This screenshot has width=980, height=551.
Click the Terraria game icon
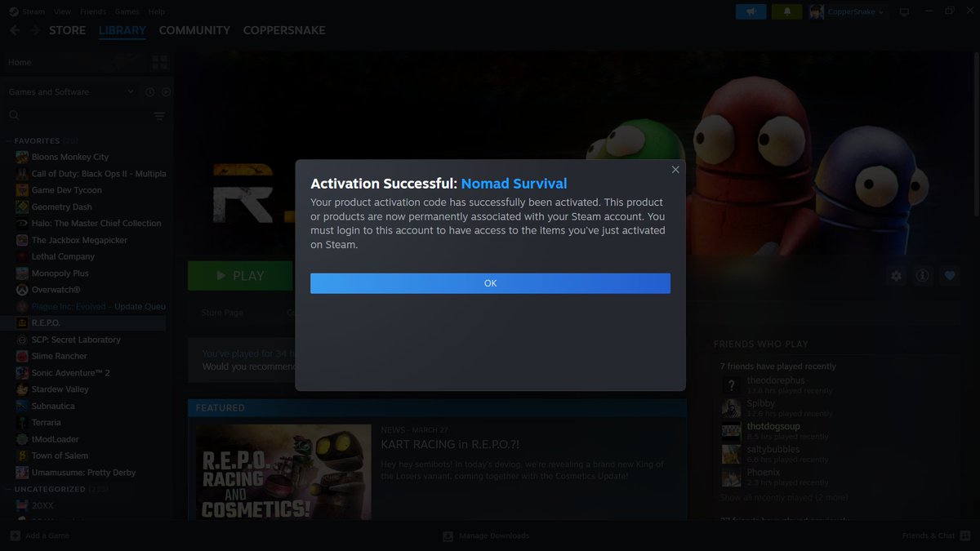[x=23, y=423]
